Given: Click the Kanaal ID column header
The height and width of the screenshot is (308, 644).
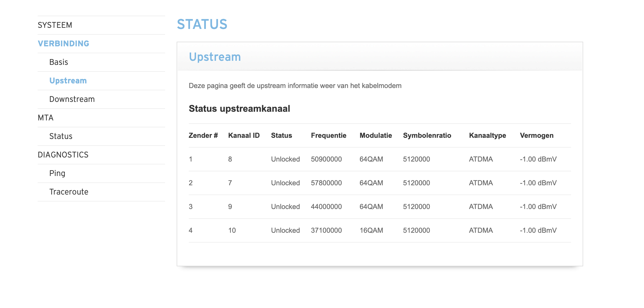Looking at the screenshot, I should [x=244, y=135].
